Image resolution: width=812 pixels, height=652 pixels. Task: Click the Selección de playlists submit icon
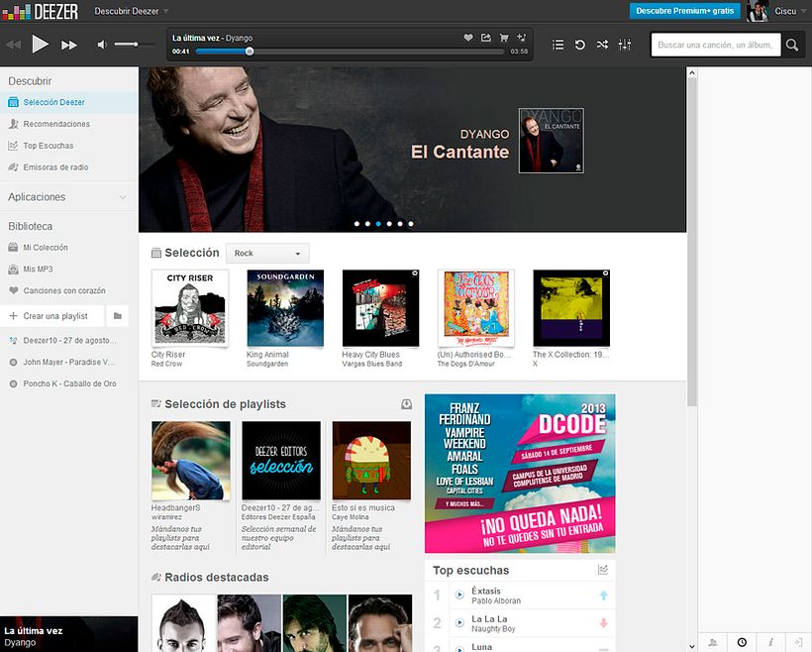pyautogui.click(x=407, y=404)
